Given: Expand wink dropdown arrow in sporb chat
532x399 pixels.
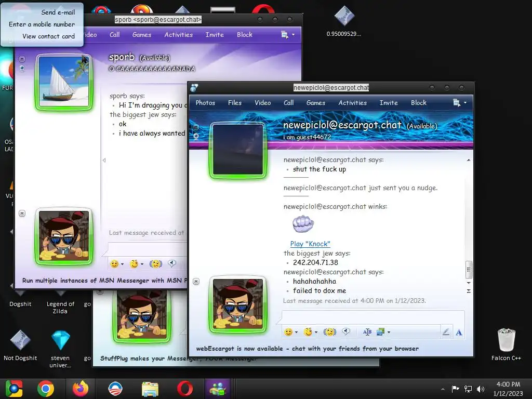Looking at the screenshot, I should pos(142,264).
